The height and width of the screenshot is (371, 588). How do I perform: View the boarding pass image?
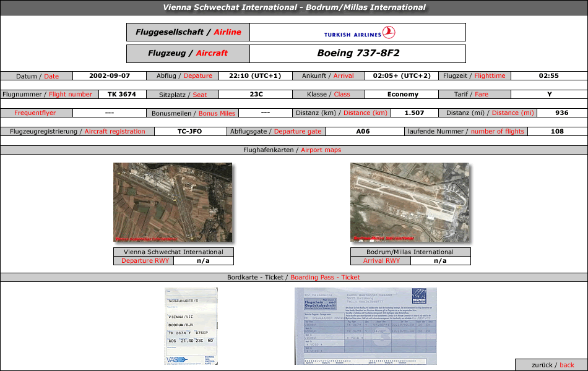191,326
